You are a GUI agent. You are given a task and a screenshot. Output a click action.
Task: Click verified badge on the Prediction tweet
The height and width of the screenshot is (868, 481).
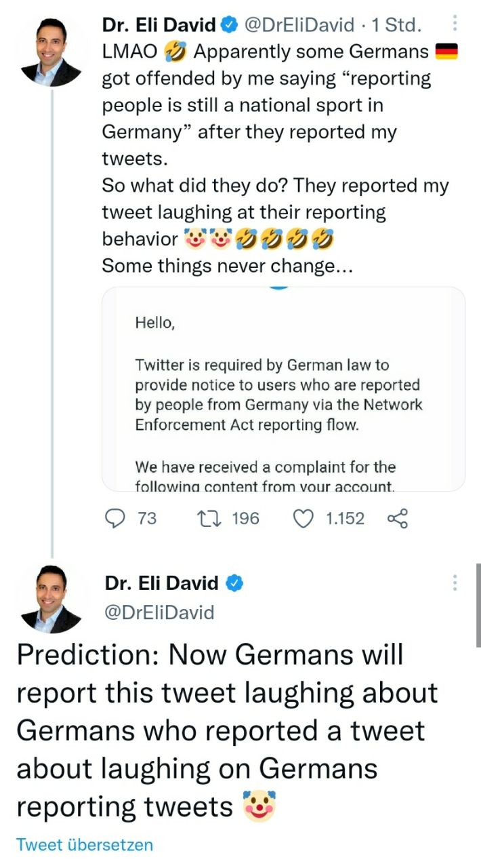[x=234, y=583]
